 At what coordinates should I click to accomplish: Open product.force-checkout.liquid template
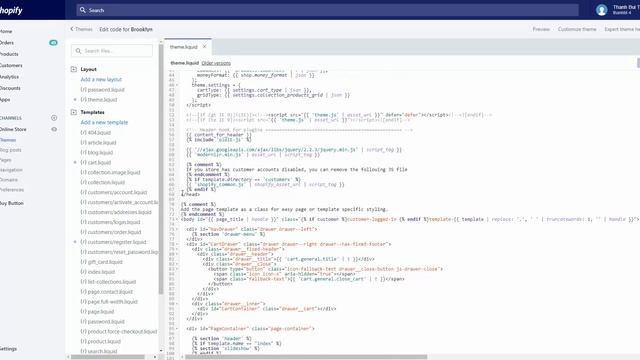119,331
